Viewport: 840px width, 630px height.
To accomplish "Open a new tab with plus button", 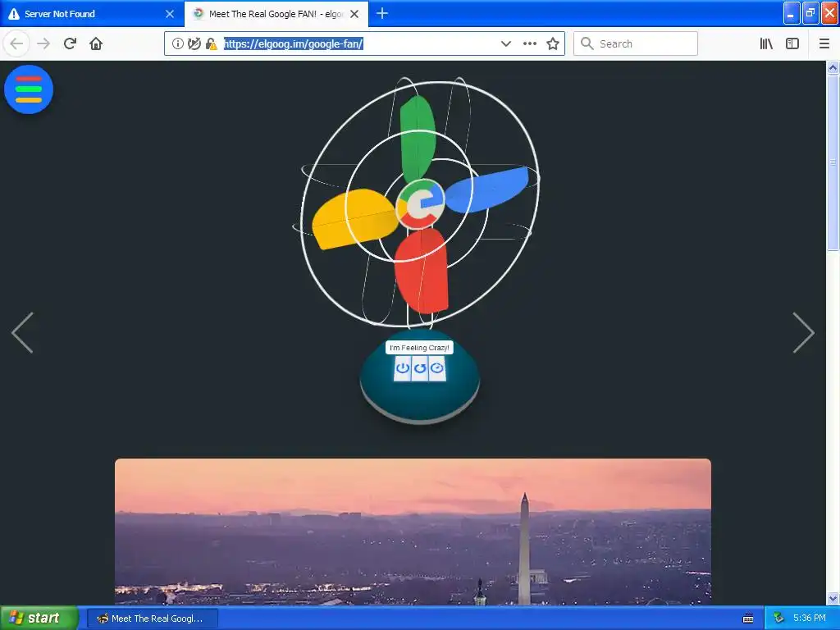I will [x=382, y=13].
